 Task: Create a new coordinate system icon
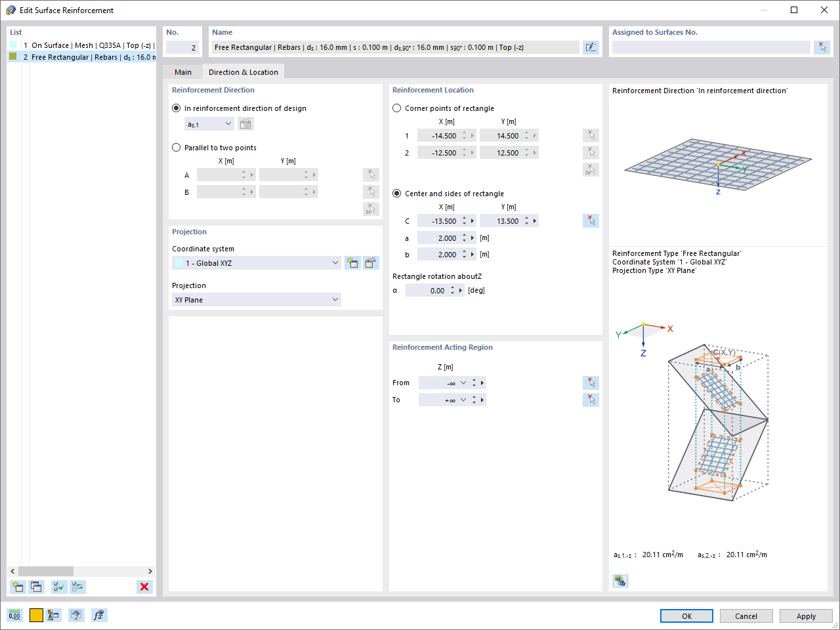[x=352, y=263]
